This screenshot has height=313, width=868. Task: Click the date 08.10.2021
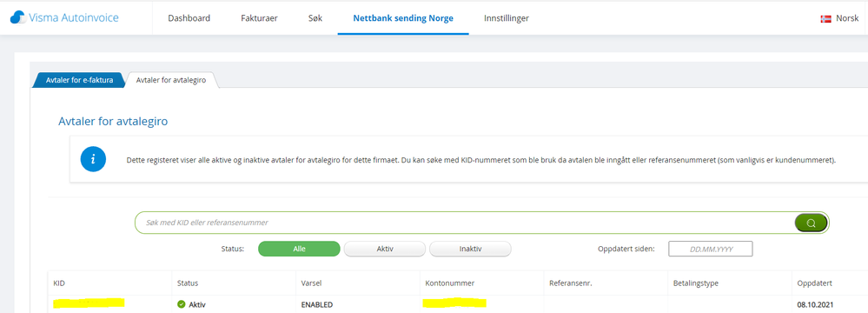pos(814,304)
